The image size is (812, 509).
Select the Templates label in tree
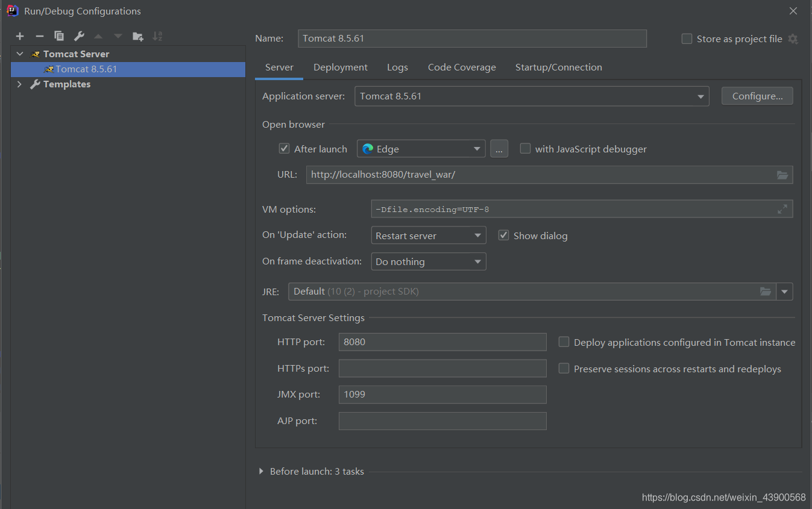coord(67,84)
